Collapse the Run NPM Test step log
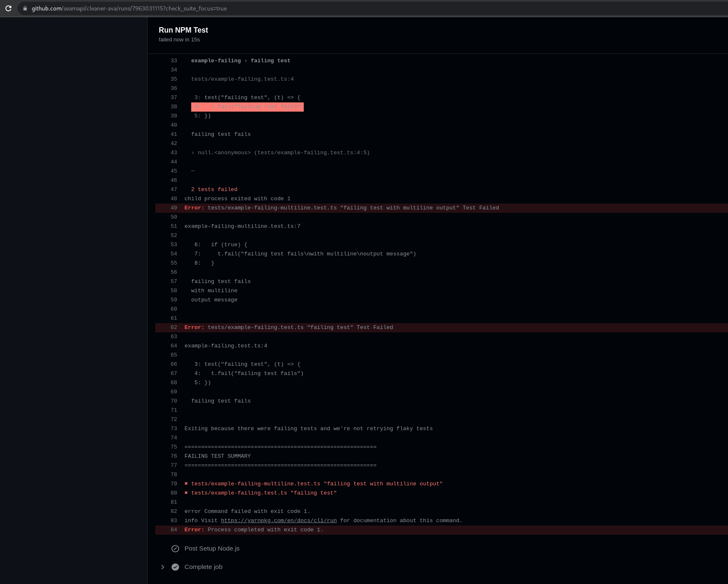728x584 pixels. 183,30
